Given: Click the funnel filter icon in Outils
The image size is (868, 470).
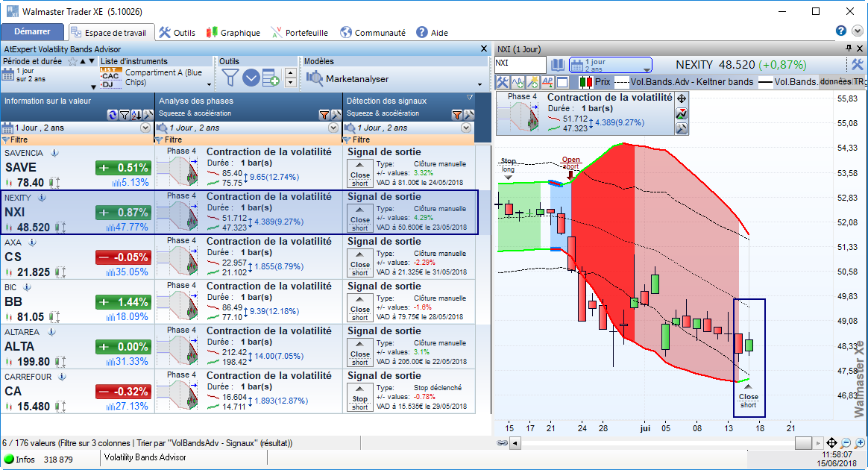Looking at the screenshot, I should coord(230,78).
